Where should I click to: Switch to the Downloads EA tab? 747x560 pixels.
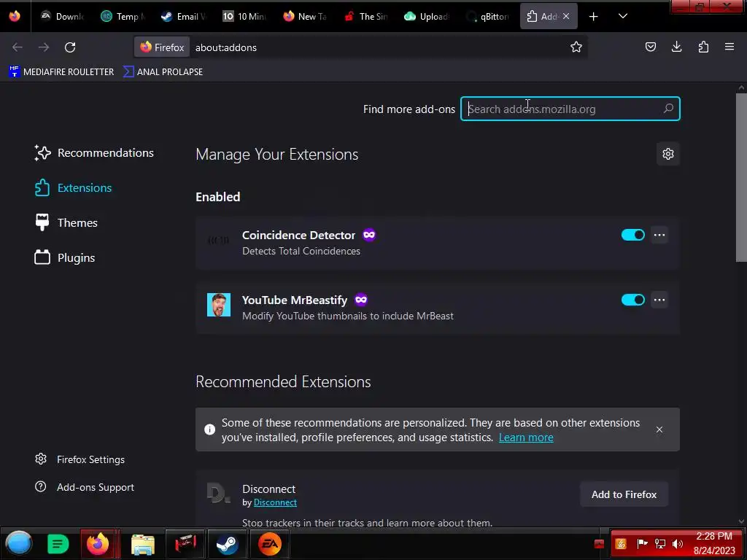[63, 16]
